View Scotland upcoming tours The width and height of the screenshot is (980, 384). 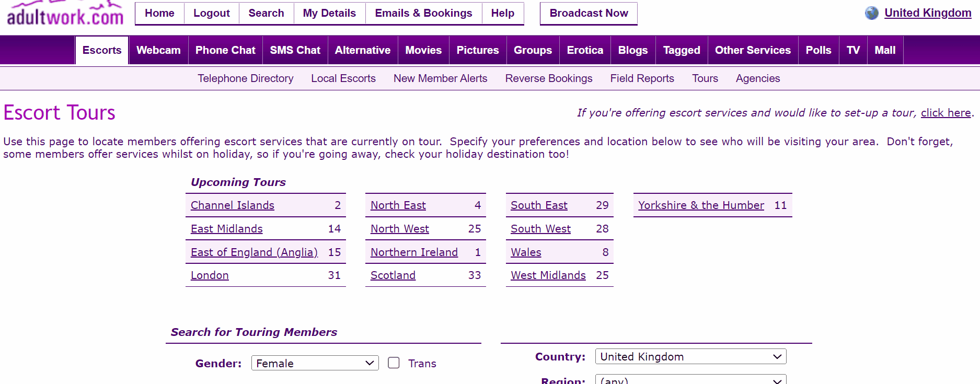tap(393, 275)
